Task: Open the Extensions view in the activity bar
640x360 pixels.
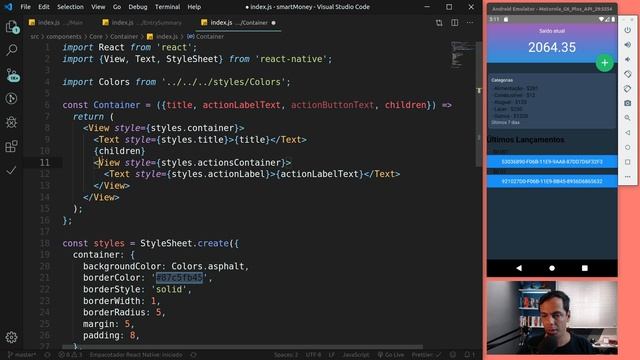Action: [x=11, y=146]
